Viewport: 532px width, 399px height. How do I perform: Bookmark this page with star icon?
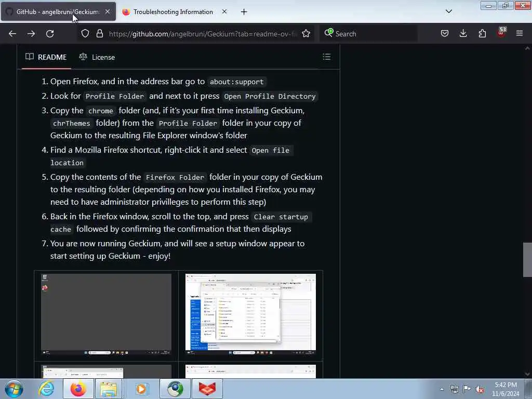pos(306,33)
